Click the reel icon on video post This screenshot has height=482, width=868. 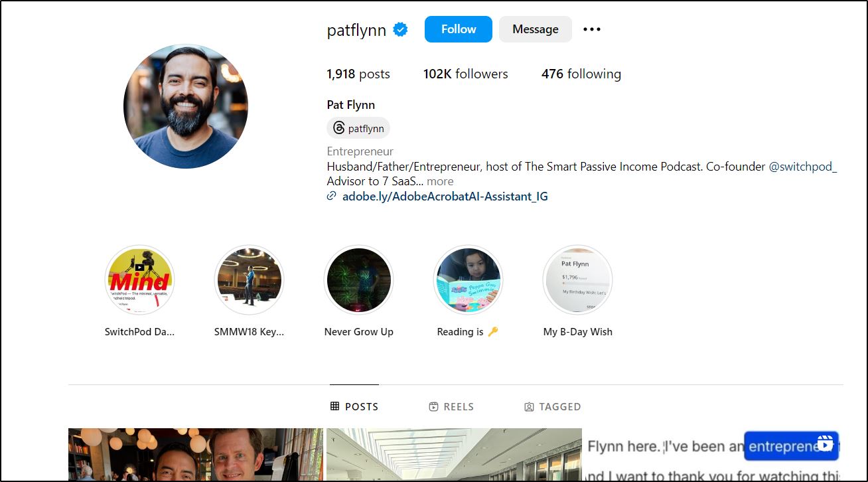pyautogui.click(x=825, y=443)
